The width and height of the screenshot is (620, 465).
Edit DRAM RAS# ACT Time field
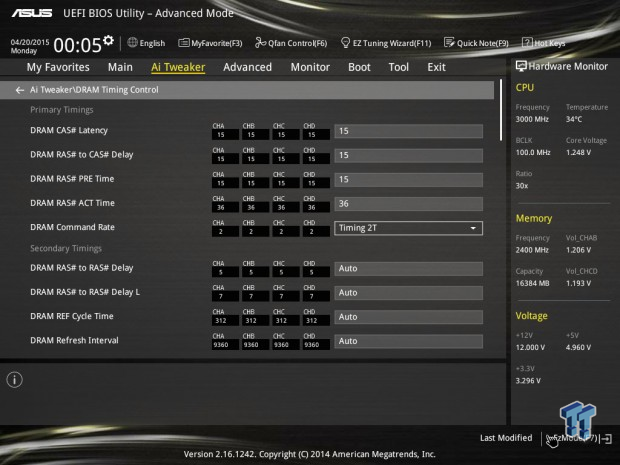pos(408,204)
